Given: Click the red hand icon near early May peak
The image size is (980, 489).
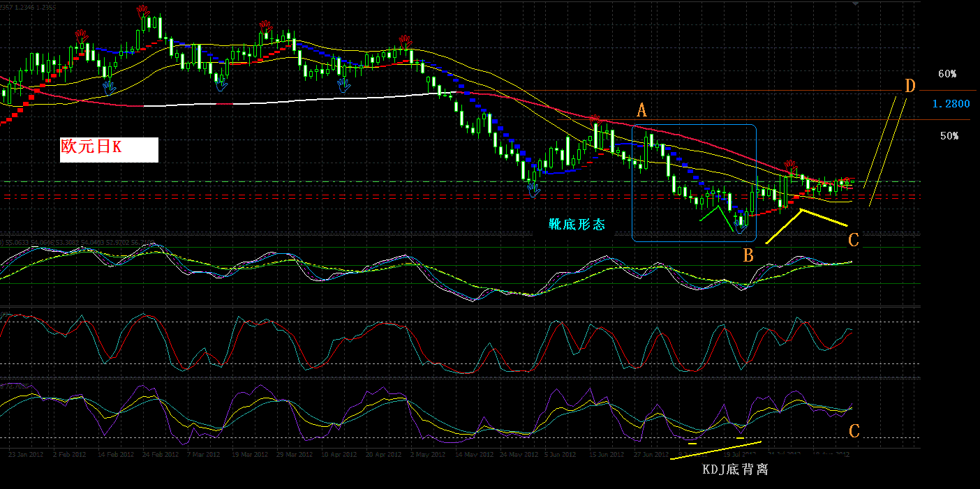Looking at the screenshot, I should 405,40.
